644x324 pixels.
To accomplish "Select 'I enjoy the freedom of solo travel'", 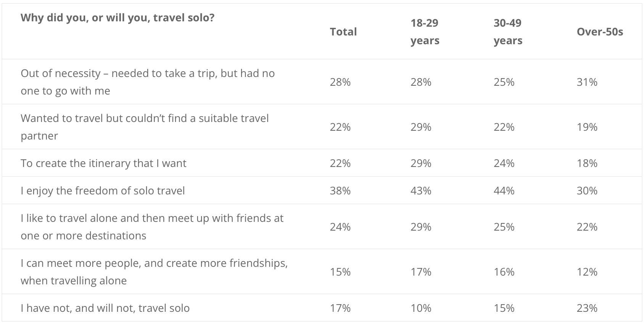I will pyautogui.click(x=103, y=191).
